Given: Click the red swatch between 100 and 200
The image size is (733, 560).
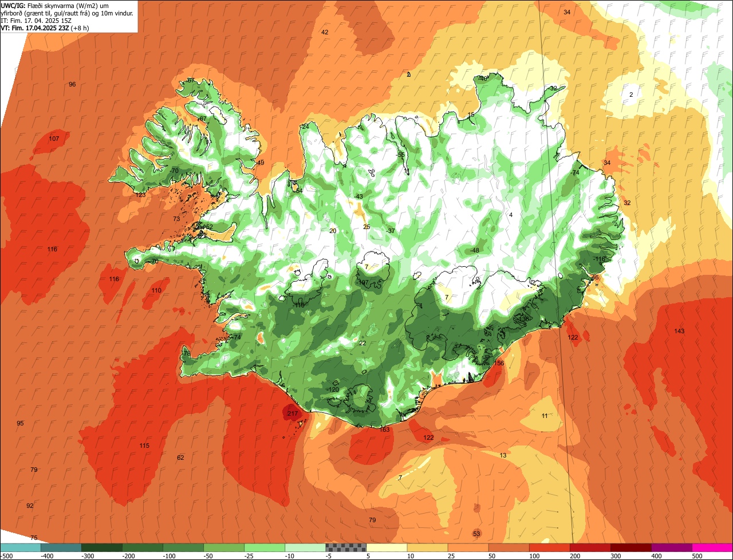Looking at the screenshot, I should [x=549, y=547].
